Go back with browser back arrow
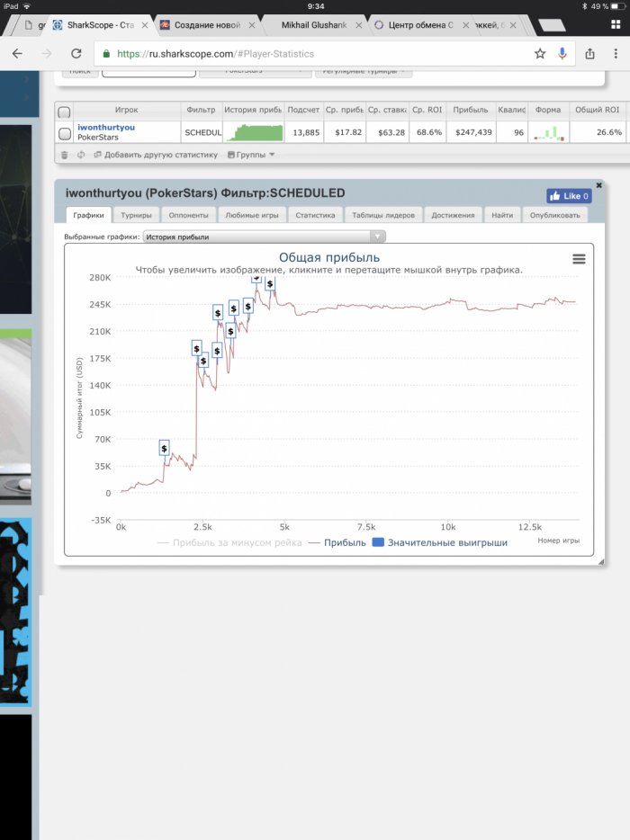This screenshot has width=630, height=840. [17, 54]
